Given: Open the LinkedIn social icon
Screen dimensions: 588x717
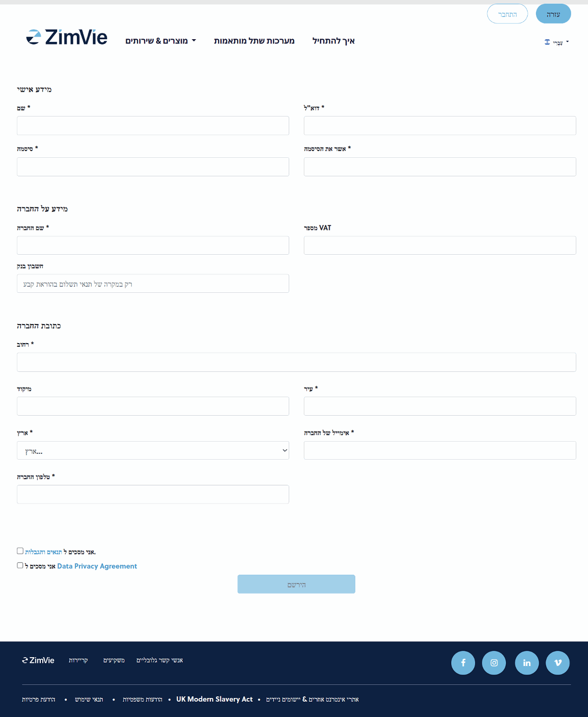Looking at the screenshot, I should 527,662.
